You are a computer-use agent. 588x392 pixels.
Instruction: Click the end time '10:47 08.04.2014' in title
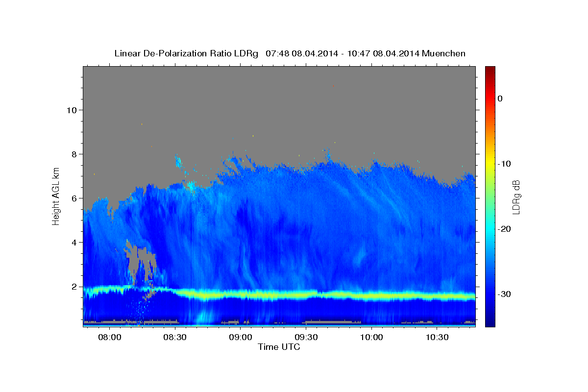(383, 53)
